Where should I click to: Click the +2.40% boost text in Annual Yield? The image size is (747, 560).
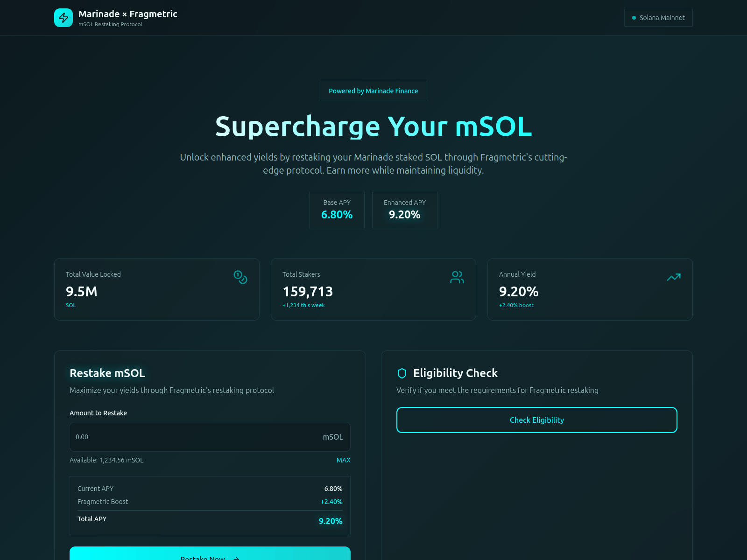(x=516, y=305)
